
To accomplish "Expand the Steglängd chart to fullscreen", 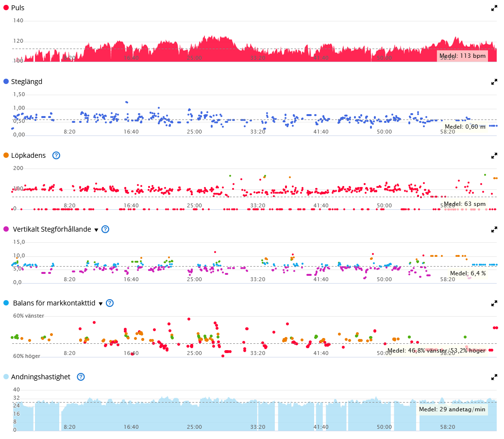I will coord(494,82).
